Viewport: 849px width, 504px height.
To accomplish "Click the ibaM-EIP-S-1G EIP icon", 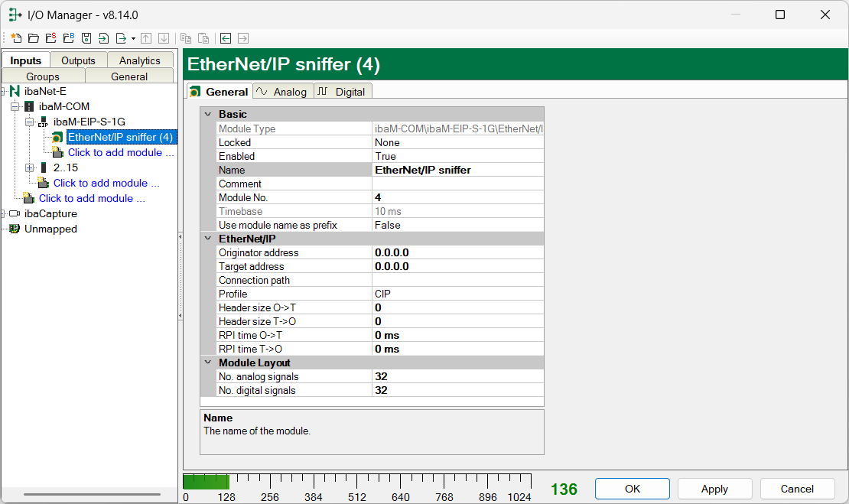I will click(44, 122).
